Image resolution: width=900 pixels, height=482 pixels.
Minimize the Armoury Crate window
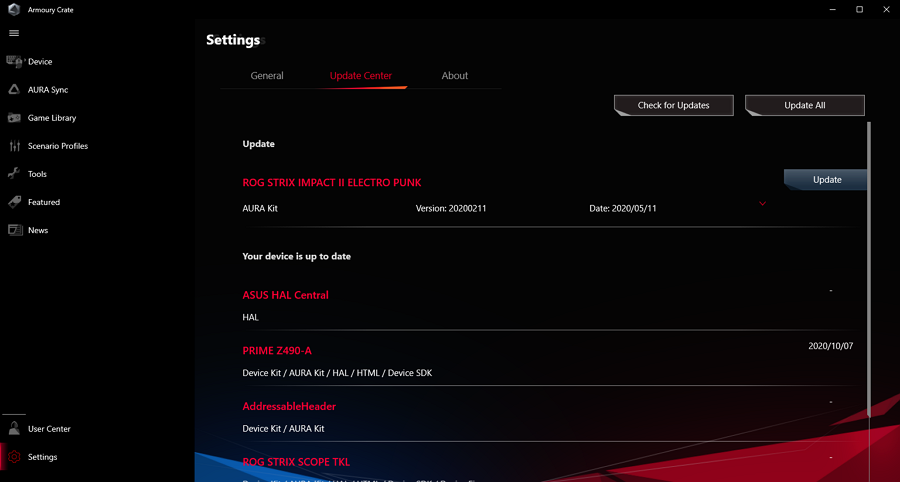point(832,10)
